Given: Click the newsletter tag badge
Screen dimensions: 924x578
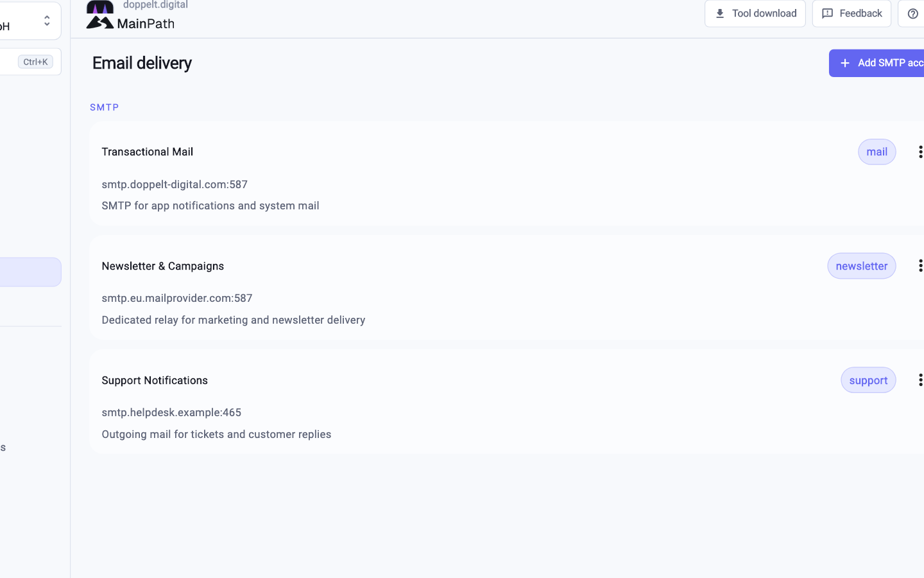Looking at the screenshot, I should [861, 266].
